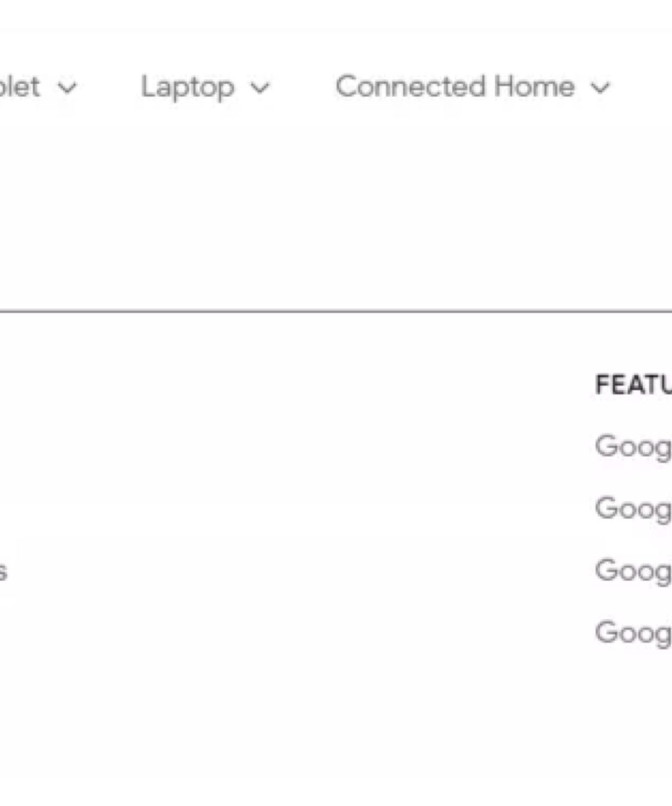Select the partially visible 'blet' menu item
This screenshot has width=672, height=806.
[20, 87]
